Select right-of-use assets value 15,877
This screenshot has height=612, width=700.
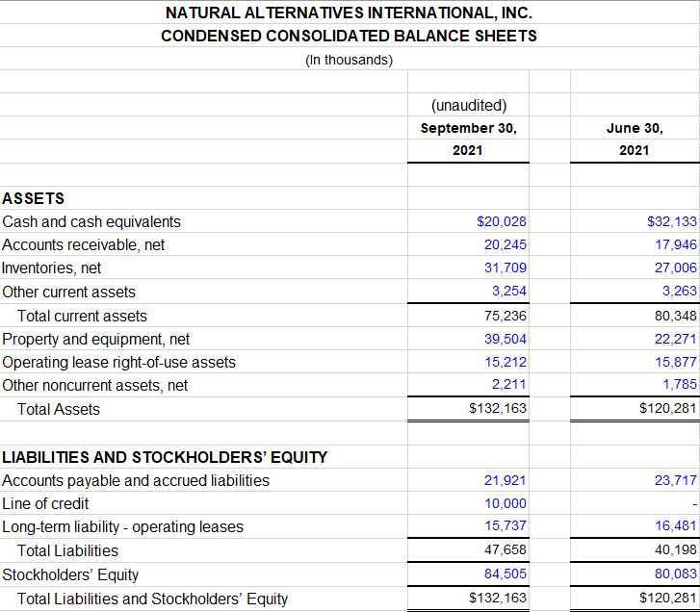tap(676, 362)
